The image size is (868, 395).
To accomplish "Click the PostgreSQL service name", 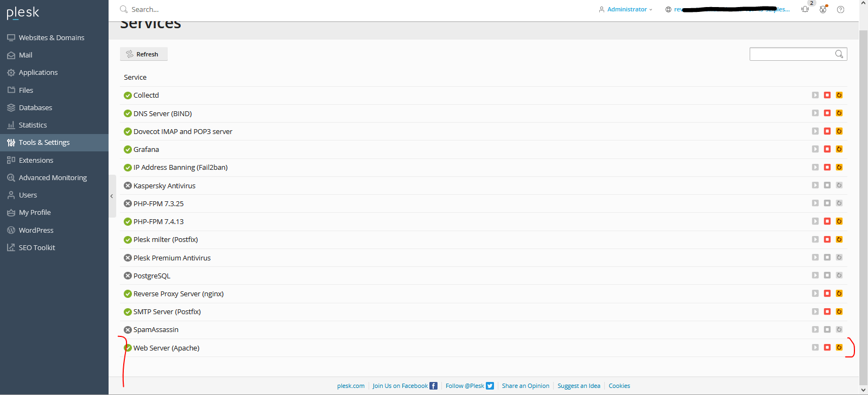I will (152, 276).
